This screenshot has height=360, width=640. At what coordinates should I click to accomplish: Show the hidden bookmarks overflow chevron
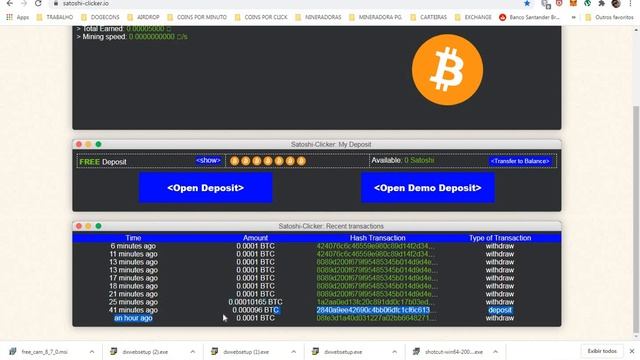click(x=573, y=17)
